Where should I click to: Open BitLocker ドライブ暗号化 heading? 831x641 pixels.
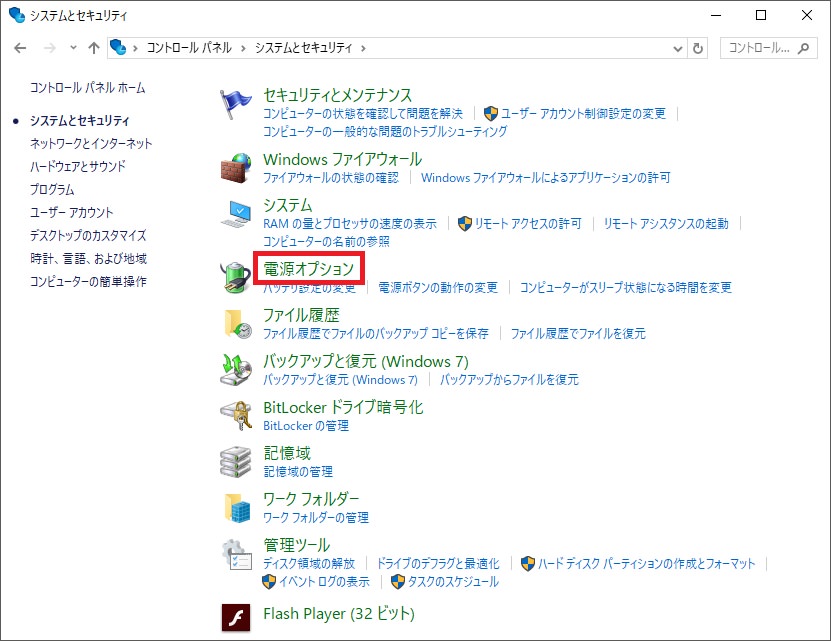click(x=343, y=408)
